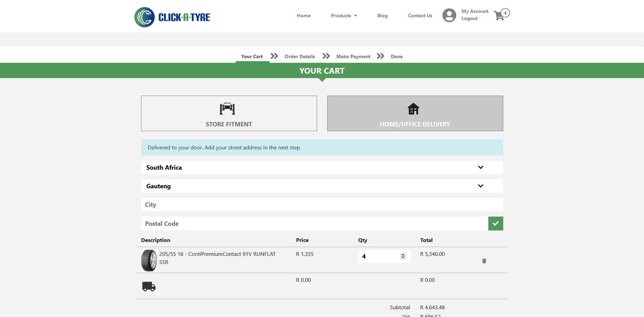
Task: Click the delivery truck icon
Action: coord(149,286)
